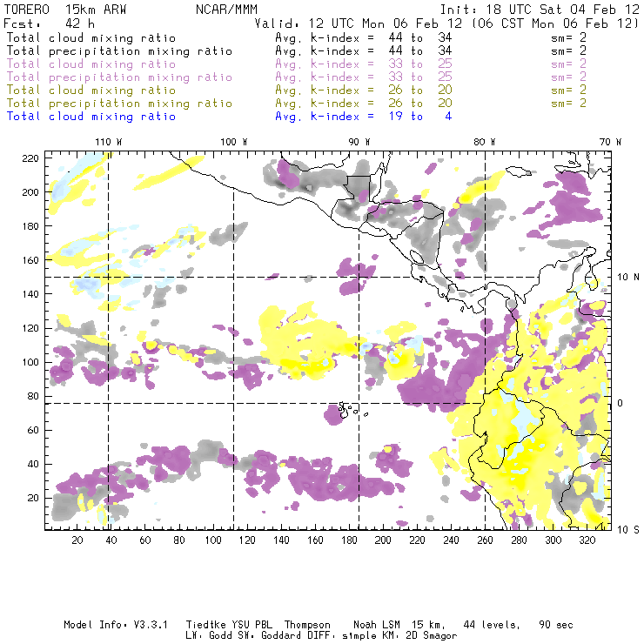This screenshot has height=644, width=644.
Task: Click the "10 N" latitude label
Action: coord(628,278)
